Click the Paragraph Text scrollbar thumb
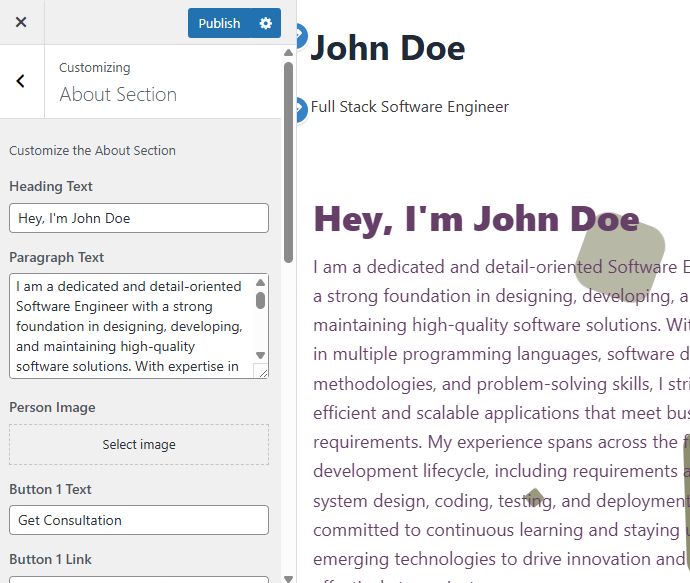The height and width of the screenshot is (583, 690). tap(261, 300)
